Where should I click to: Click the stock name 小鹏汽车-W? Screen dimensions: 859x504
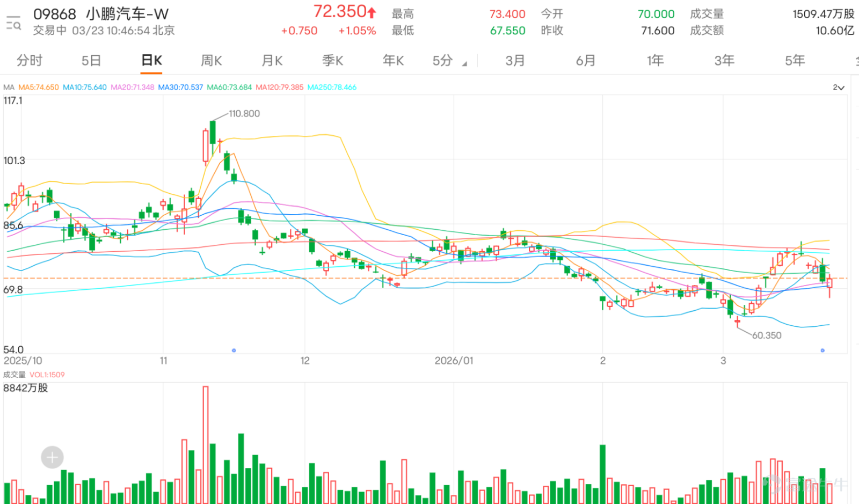pos(127,14)
